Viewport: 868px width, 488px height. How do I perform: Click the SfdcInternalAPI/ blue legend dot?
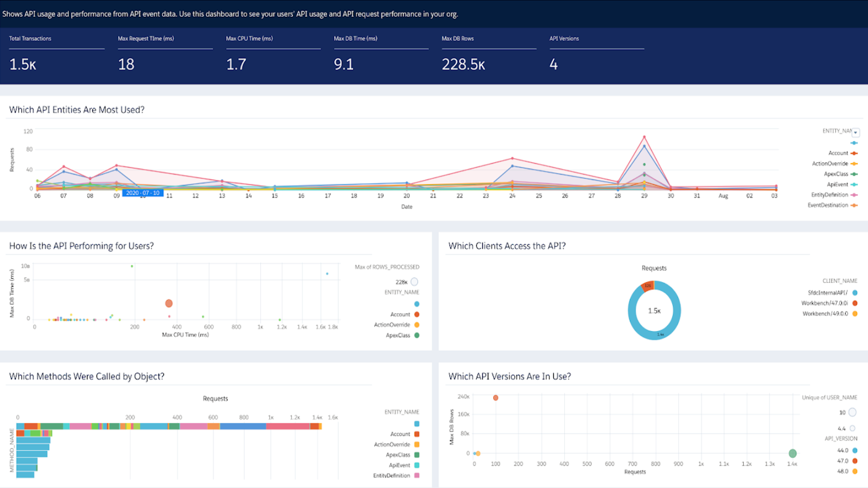coord(855,293)
